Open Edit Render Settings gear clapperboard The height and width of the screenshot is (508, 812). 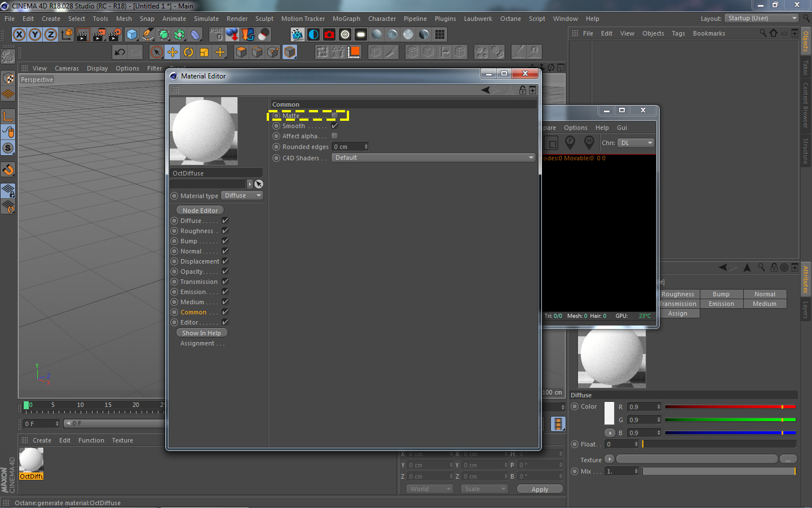[114, 34]
